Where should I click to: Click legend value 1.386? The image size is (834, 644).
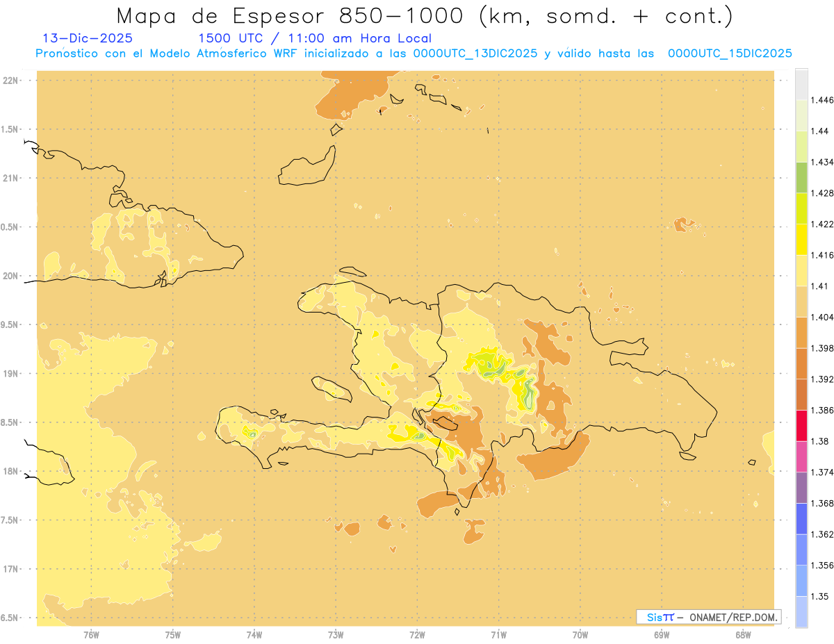pos(821,410)
